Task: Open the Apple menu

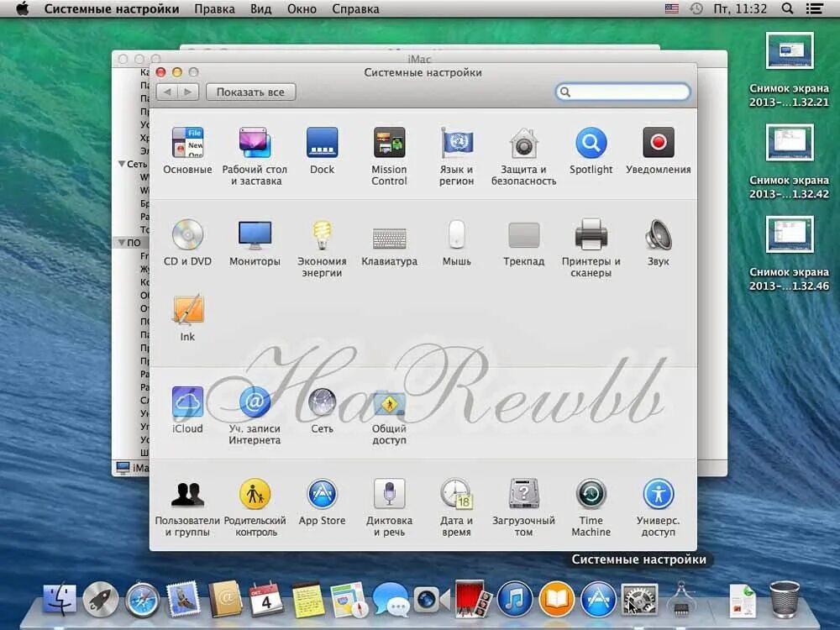Action: 22,8
